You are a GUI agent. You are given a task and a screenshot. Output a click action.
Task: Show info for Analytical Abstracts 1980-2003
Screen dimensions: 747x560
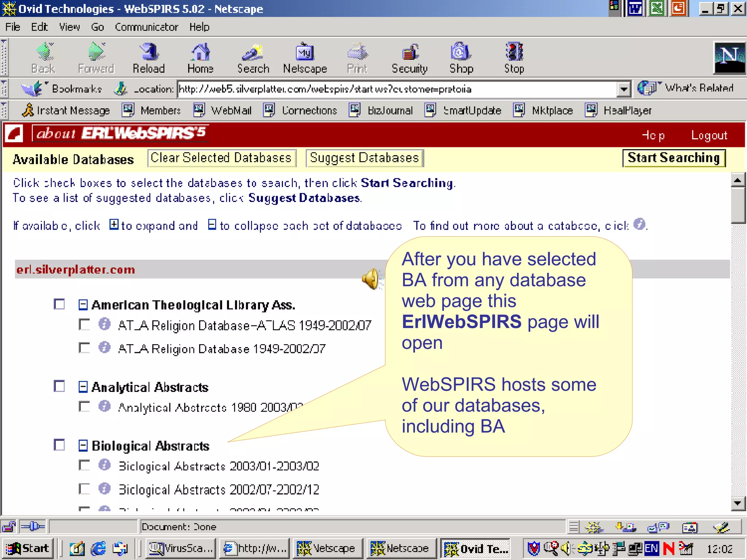tap(105, 406)
